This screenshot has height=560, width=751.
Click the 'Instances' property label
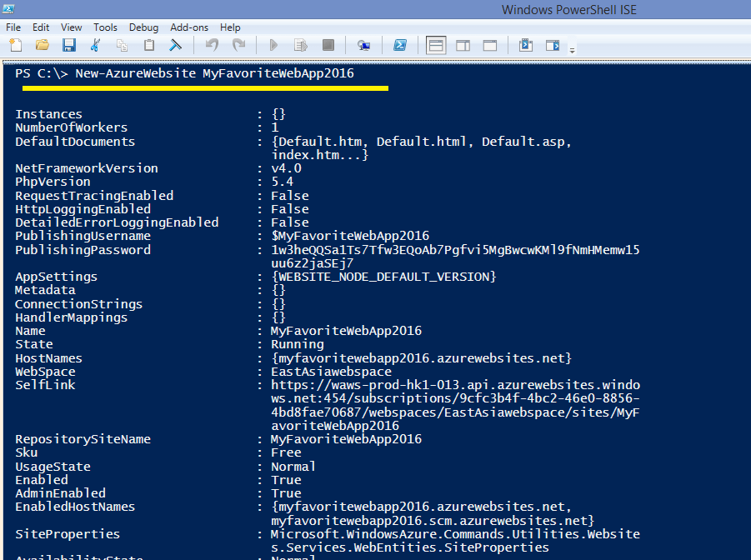49,114
